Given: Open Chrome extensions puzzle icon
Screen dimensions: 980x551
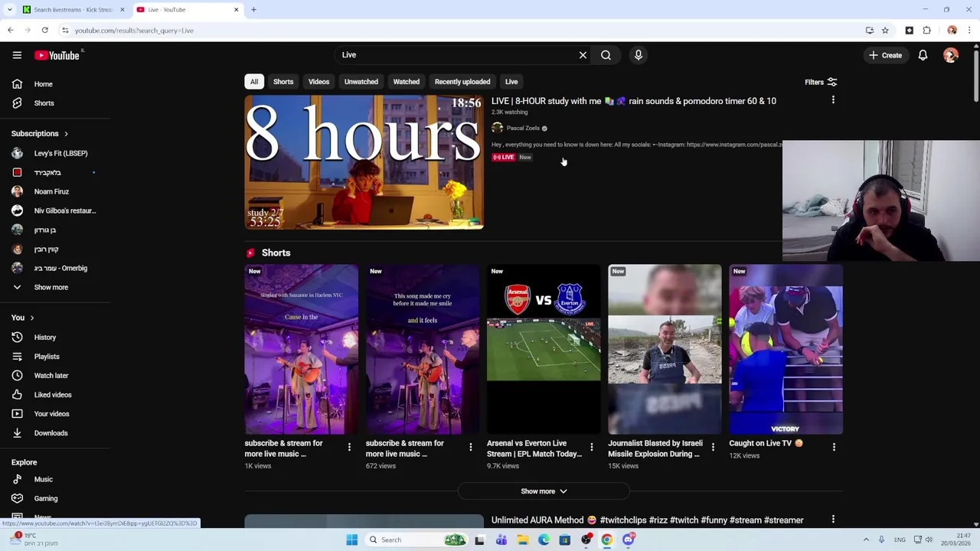Looking at the screenshot, I should pos(926,31).
